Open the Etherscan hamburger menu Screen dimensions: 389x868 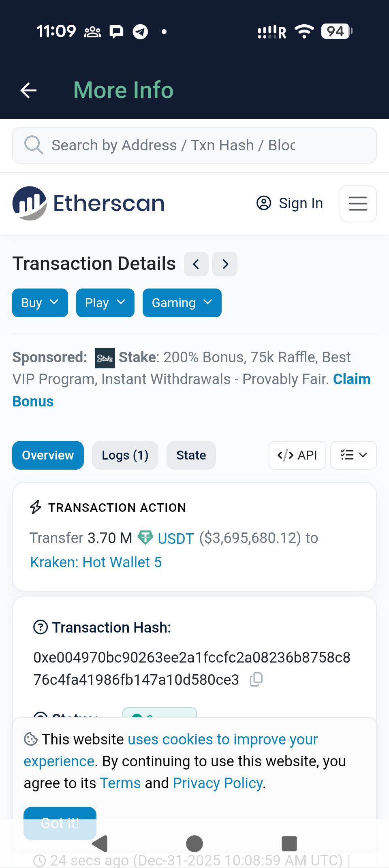(358, 203)
